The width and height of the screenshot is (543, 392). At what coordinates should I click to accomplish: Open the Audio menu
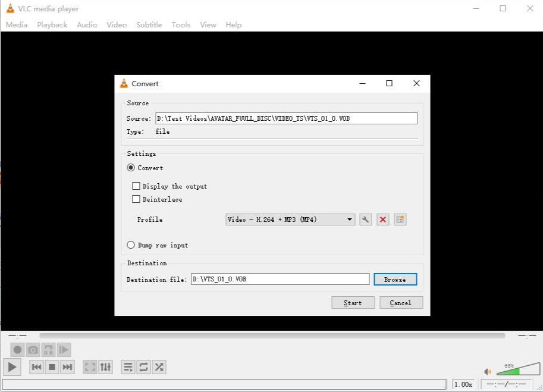[87, 25]
